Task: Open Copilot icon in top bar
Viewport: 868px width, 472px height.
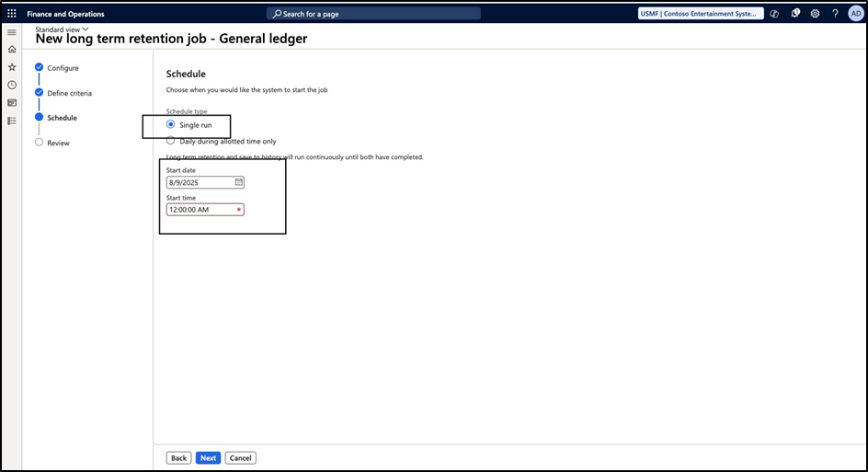Action: 775,14
